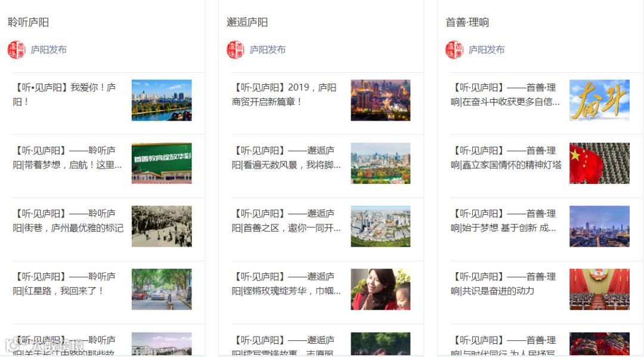
Task: Click lakeside skyline thumbnail for 看遍无数风景
Action: (380, 164)
